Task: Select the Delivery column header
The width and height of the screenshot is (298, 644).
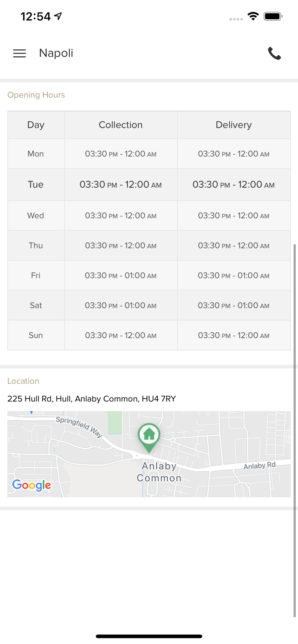Action: click(233, 125)
